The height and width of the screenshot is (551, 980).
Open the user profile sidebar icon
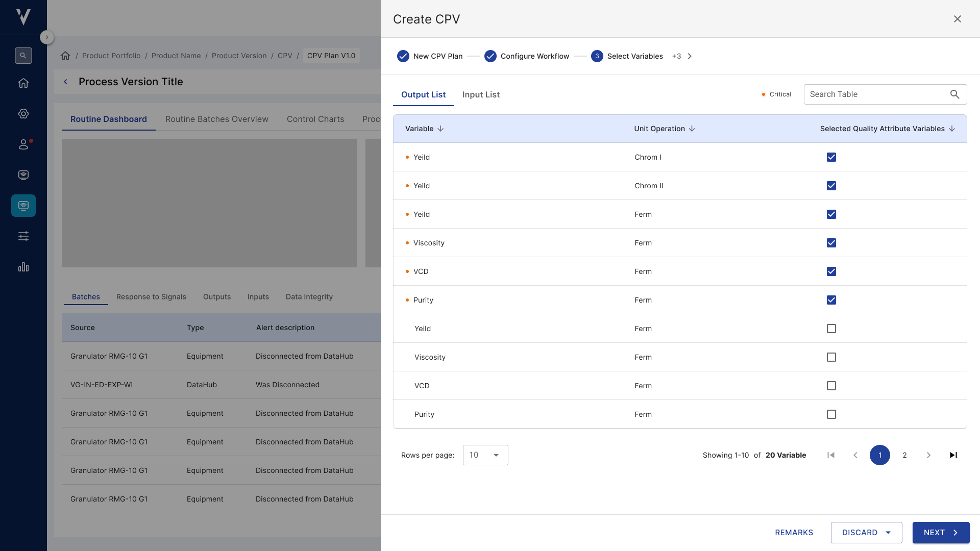tap(23, 144)
